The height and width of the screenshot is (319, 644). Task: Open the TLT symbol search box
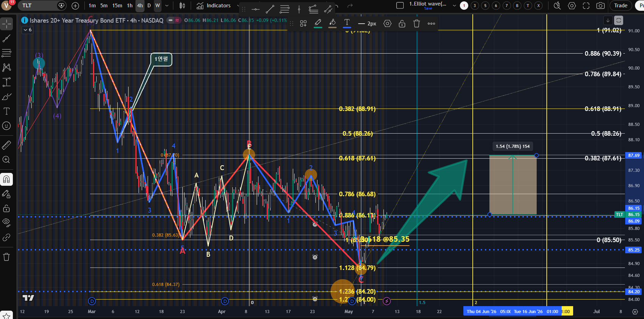point(43,6)
